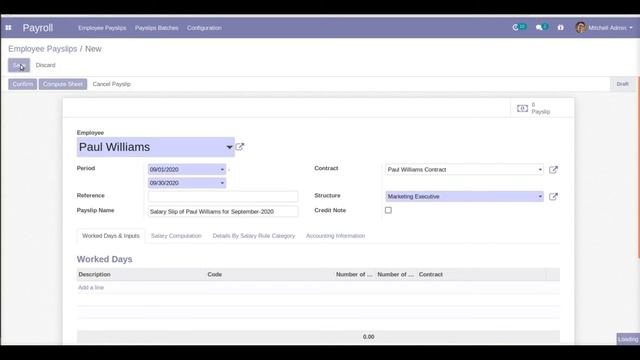Open Employee Payslips menu
The height and width of the screenshot is (360, 640).
click(x=102, y=28)
